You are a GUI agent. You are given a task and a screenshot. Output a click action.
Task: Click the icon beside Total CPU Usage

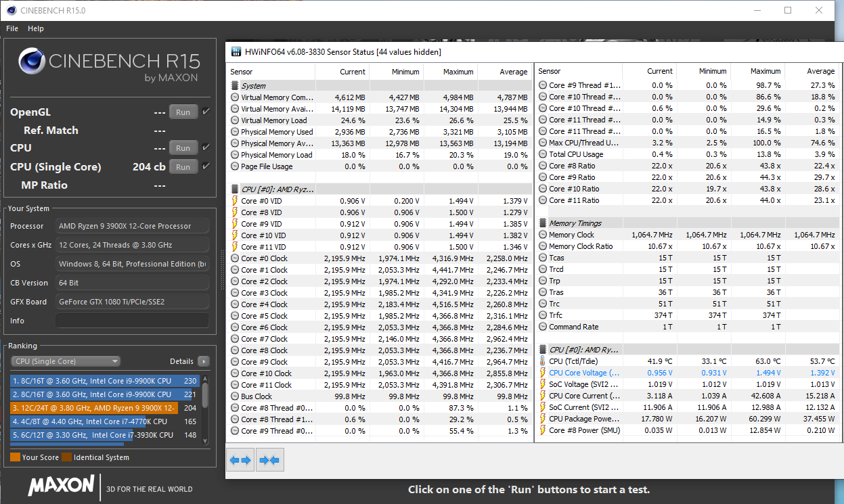click(543, 154)
